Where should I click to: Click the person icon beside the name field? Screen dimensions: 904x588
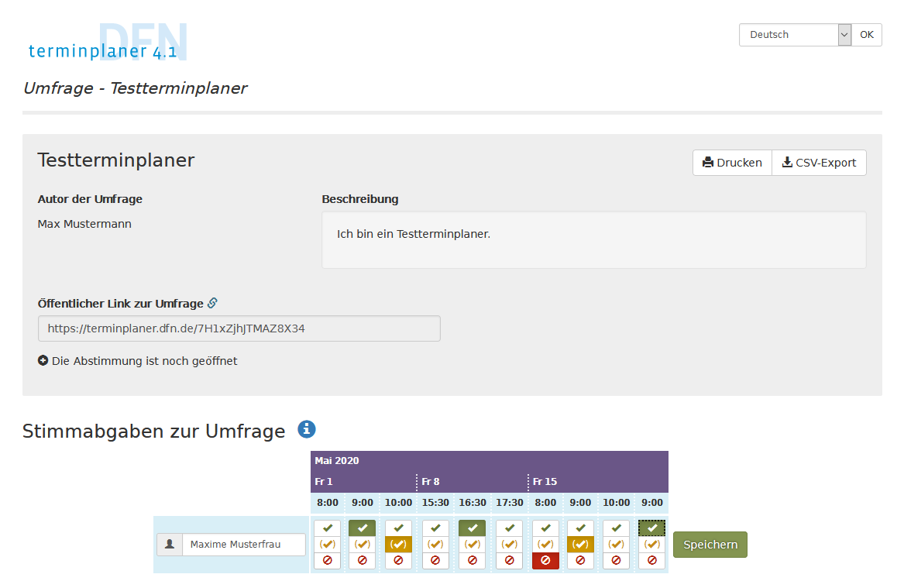click(x=170, y=545)
